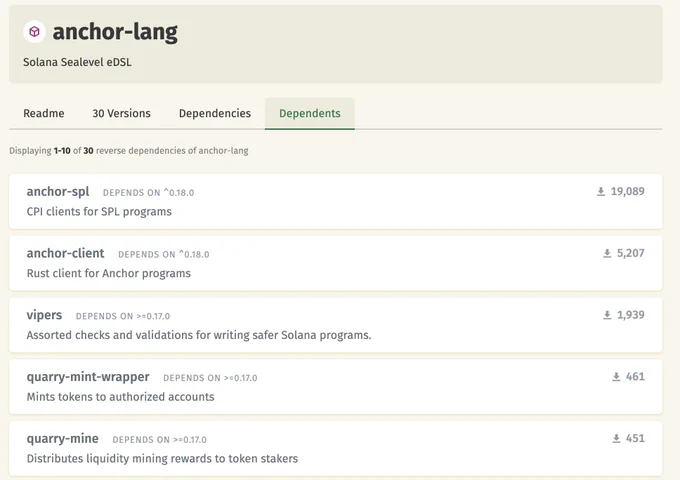
Task: Click 'Distributes liquidity mining rewards' description
Action: [162, 459]
